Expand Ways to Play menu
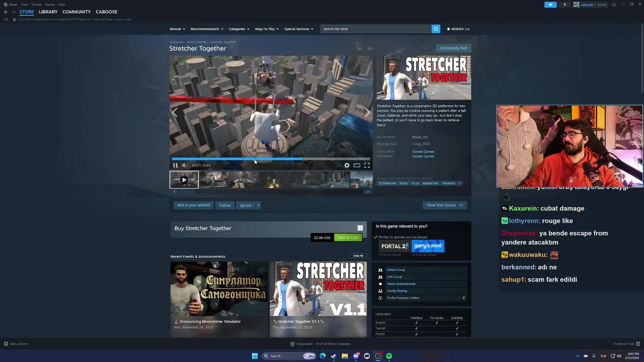The image size is (644, 362). point(266,29)
